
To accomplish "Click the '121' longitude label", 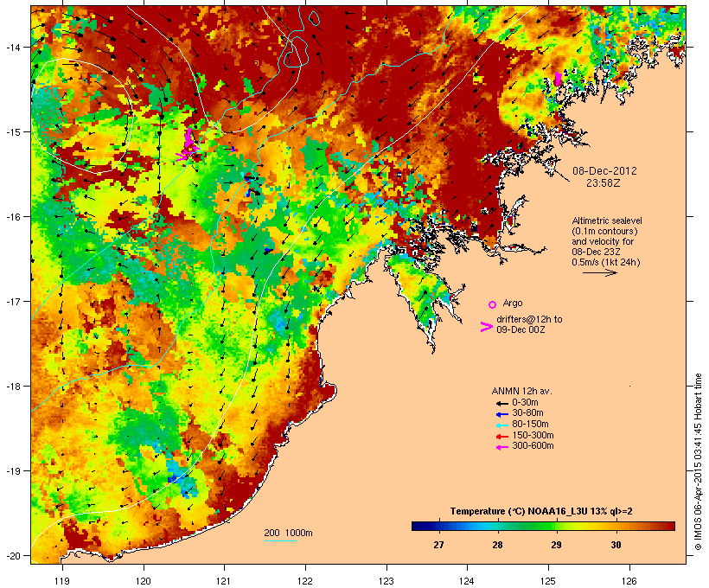I will [x=224, y=581].
